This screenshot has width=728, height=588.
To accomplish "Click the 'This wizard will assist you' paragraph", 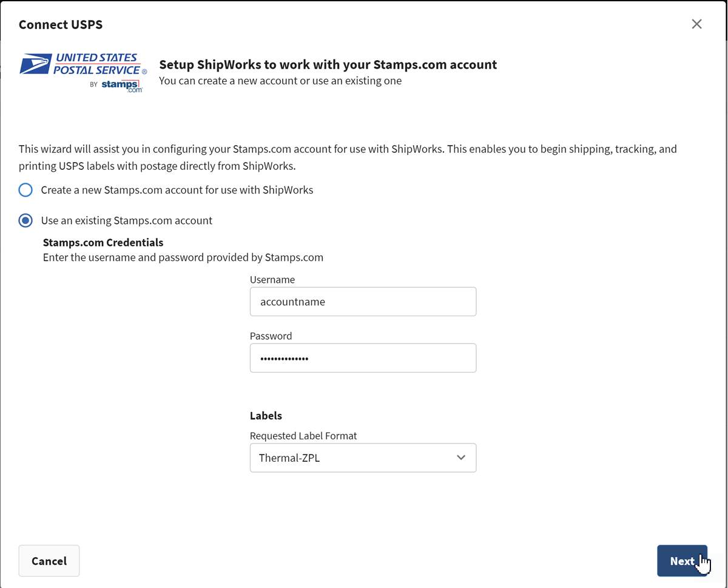I will click(x=348, y=157).
